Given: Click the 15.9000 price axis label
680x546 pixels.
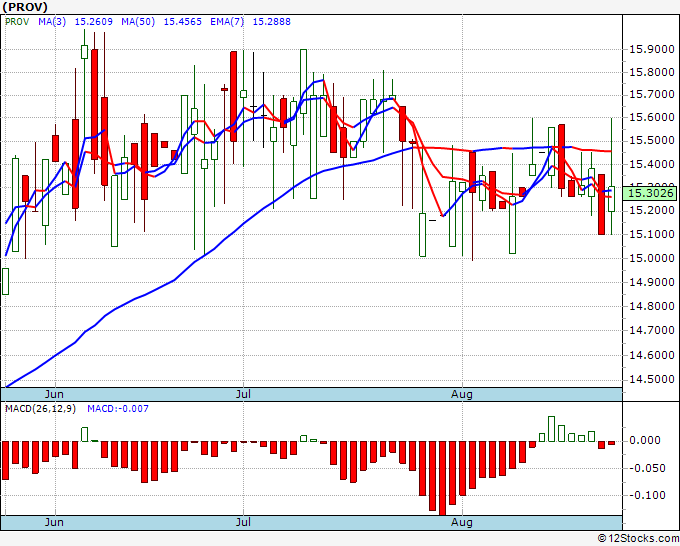Looking at the screenshot, I should (x=652, y=49).
